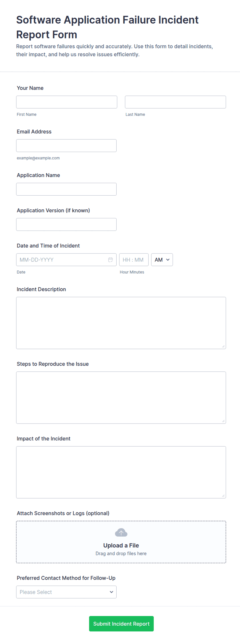This screenshot has width=240, height=644.
Task: Click the cloud upload icon
Action: pos(121,533)
